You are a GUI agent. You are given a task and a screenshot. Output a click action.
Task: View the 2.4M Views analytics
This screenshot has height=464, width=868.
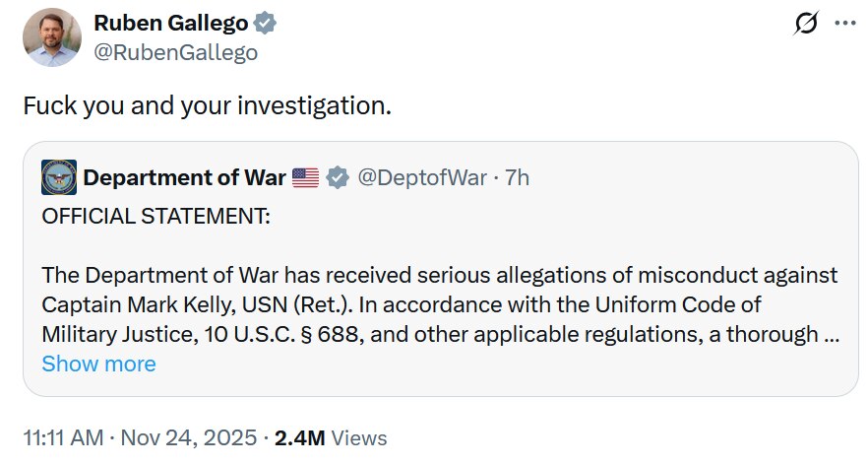(331, 437)
